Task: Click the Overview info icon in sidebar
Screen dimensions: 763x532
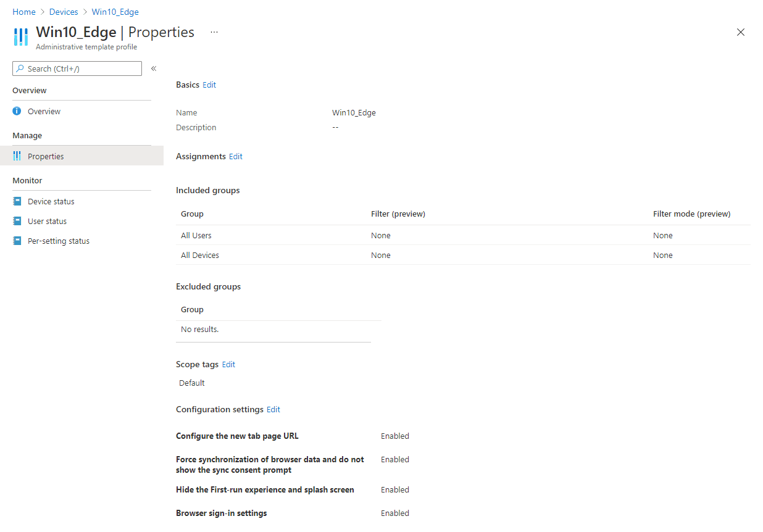Action: 16,111
